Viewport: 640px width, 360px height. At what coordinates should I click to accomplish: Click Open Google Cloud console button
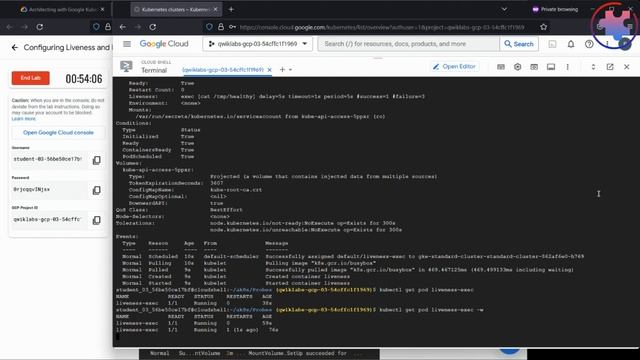pyautogui.click(x=58, y=133)
